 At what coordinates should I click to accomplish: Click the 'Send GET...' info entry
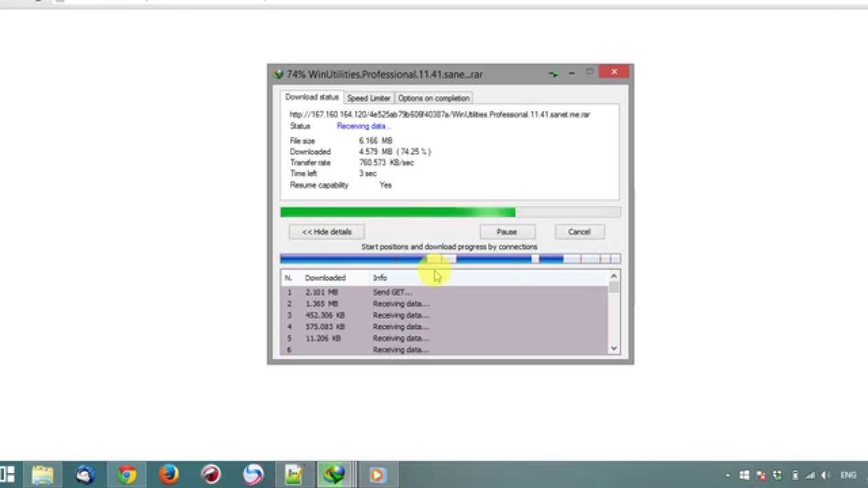click(x=392, y=293)
